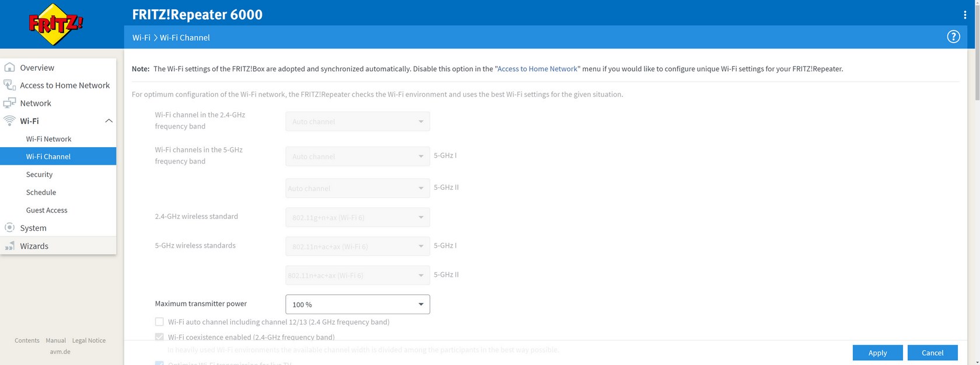The height and width of the screenshot is (365, 980).
Task: Open the Maximum transmitter power dropdown
Action: [358, 304]
